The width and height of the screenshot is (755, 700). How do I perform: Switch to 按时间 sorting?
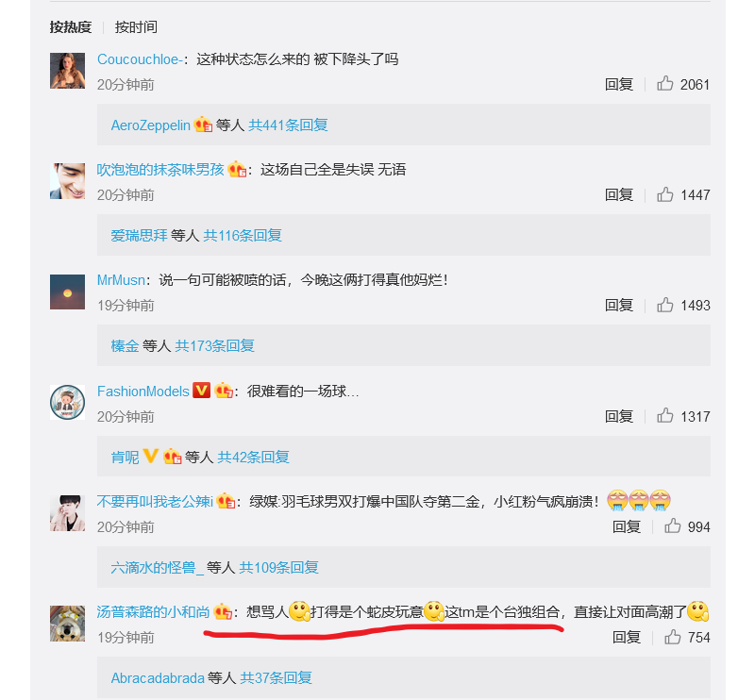point(136,27)
